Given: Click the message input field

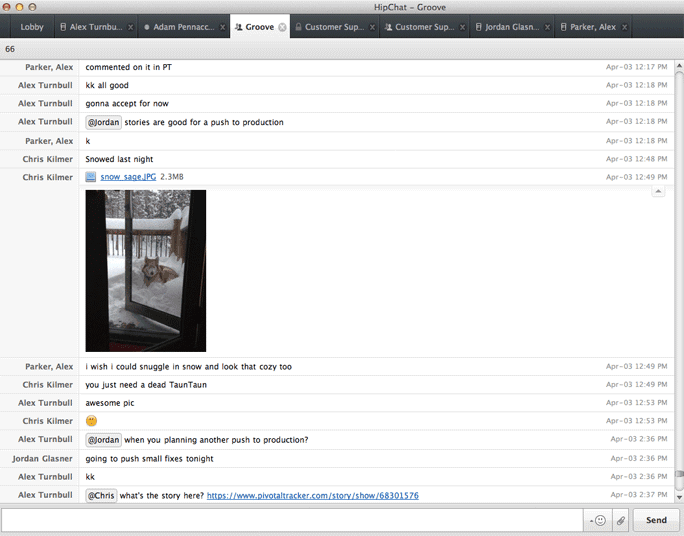Looking at the screenshot, I should [x=292, y=520].
